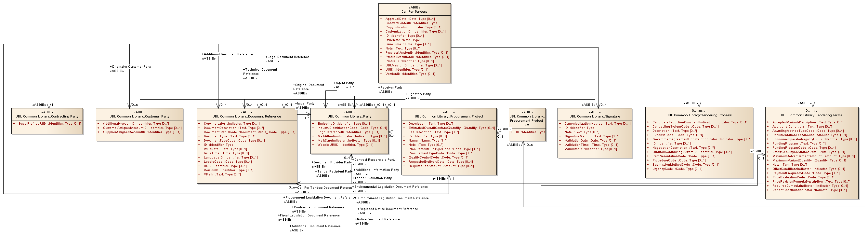Screen dimensions: 868x234
Task: Select the XPath attribute in Document Reference
Action: tap(222, 174)
